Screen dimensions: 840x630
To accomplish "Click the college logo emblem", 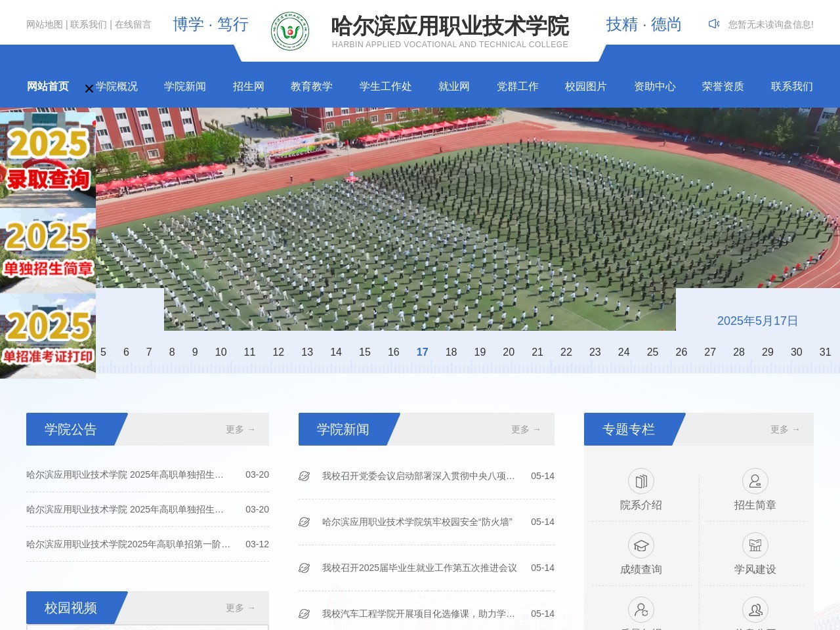I will pos(290,31).
